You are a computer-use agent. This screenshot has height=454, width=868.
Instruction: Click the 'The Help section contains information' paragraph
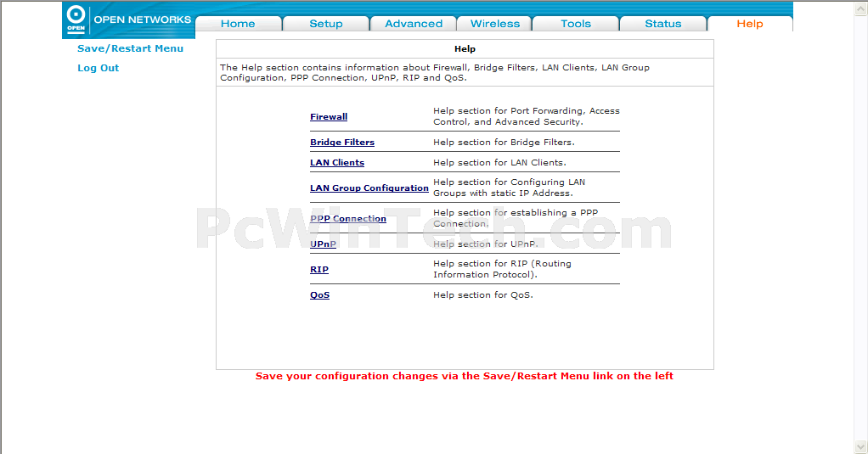pyautogui.click(x=435, y=72)
